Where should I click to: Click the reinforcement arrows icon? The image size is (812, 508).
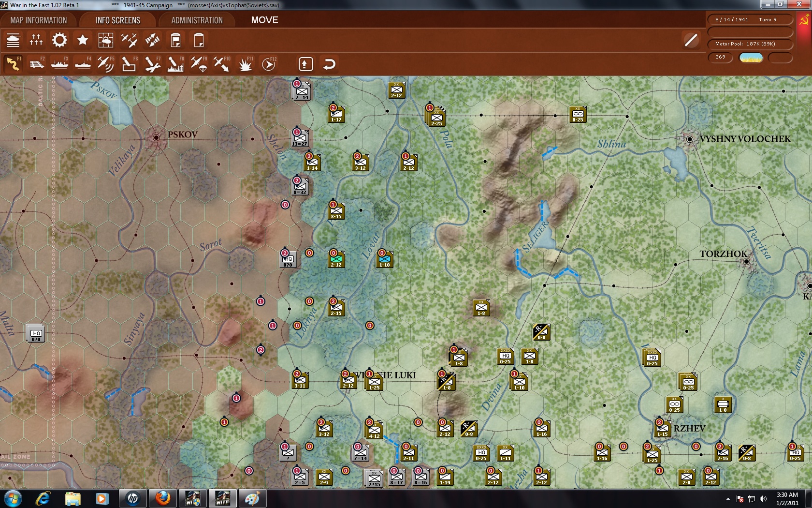[x=152, y=40]
